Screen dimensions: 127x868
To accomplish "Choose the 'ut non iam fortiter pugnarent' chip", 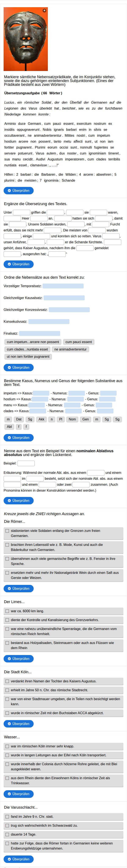I will tap(28, 356).
